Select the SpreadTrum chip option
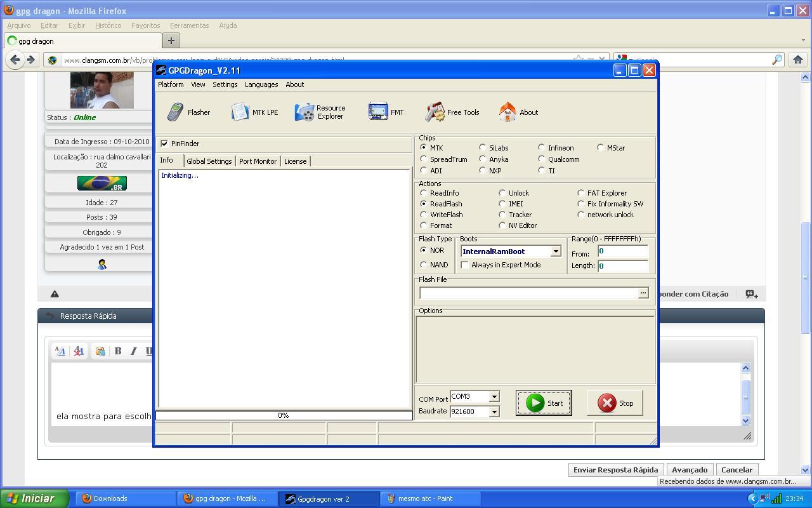The height and width of the screenshot is (508, 812). coord(424,159)
